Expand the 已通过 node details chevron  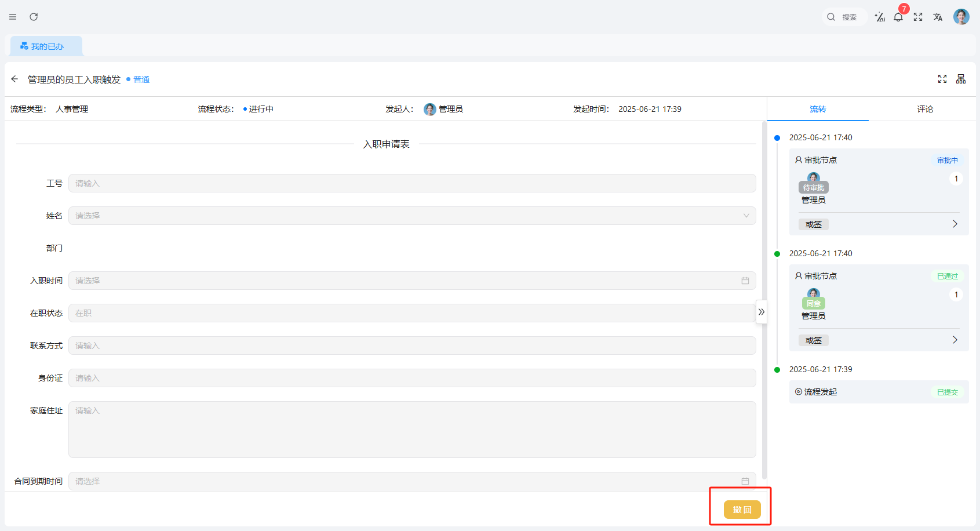point(955,340)
